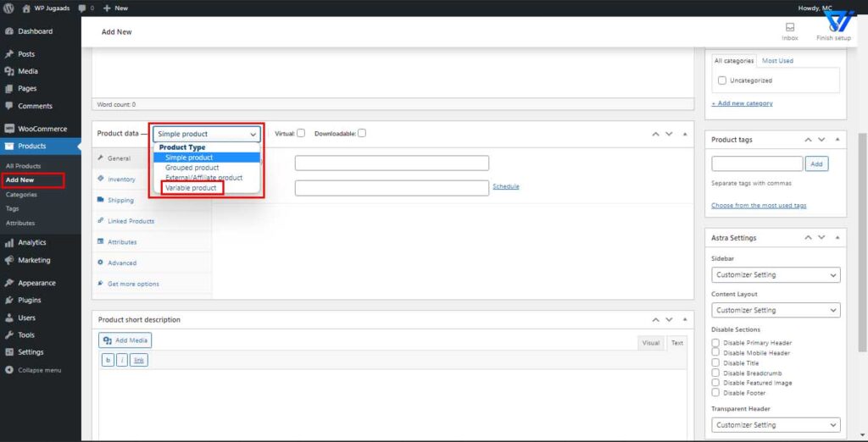This screenshot has height=442, width=868.
Task: Open the Product Type dropdown box
Action: (x=207, y=134)
